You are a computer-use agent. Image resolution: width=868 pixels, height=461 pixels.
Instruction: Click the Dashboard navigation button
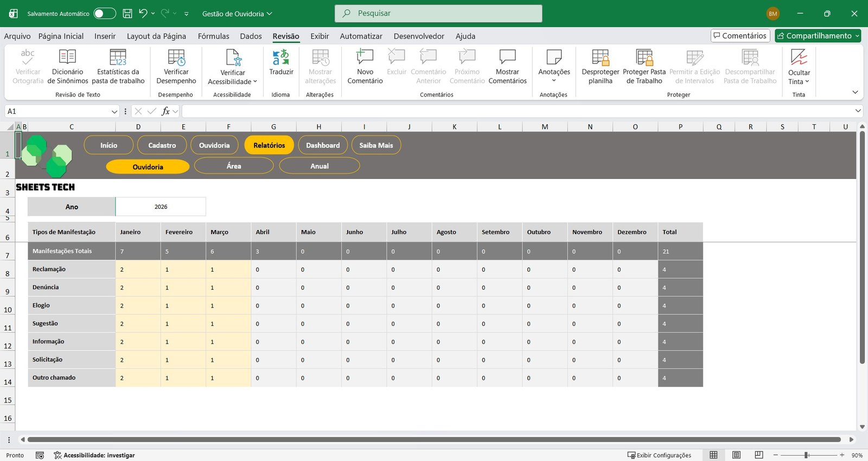[x=323, y=145]
